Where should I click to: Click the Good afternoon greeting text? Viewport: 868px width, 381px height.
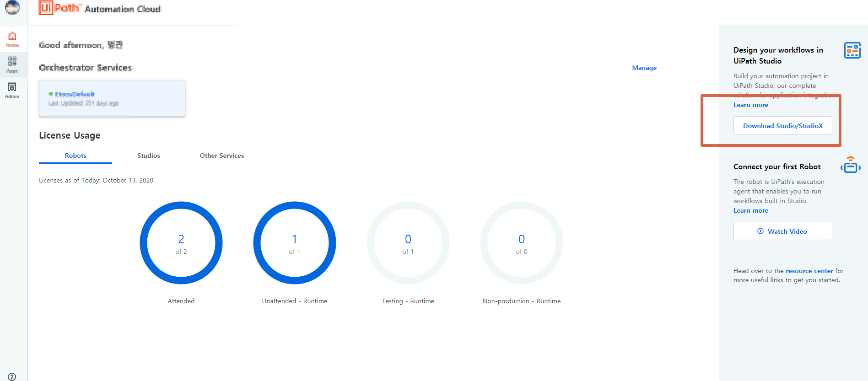pos(81,45)
